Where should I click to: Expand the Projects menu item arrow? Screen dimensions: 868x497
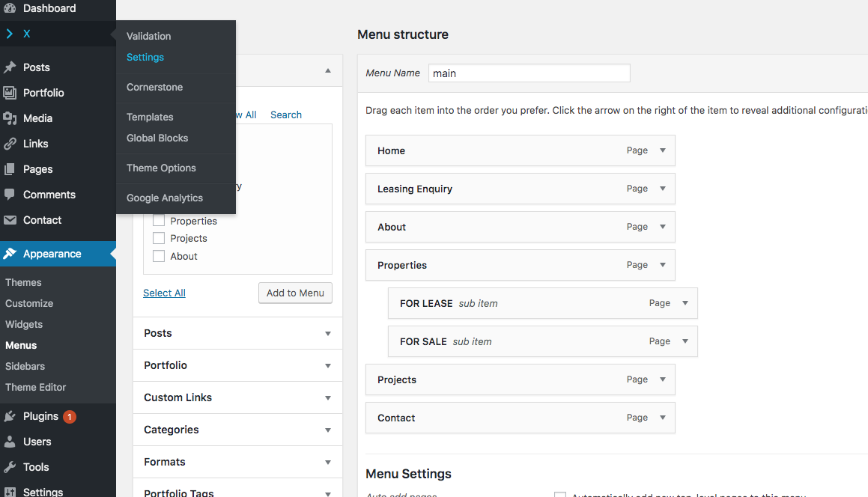coord(663,379)
